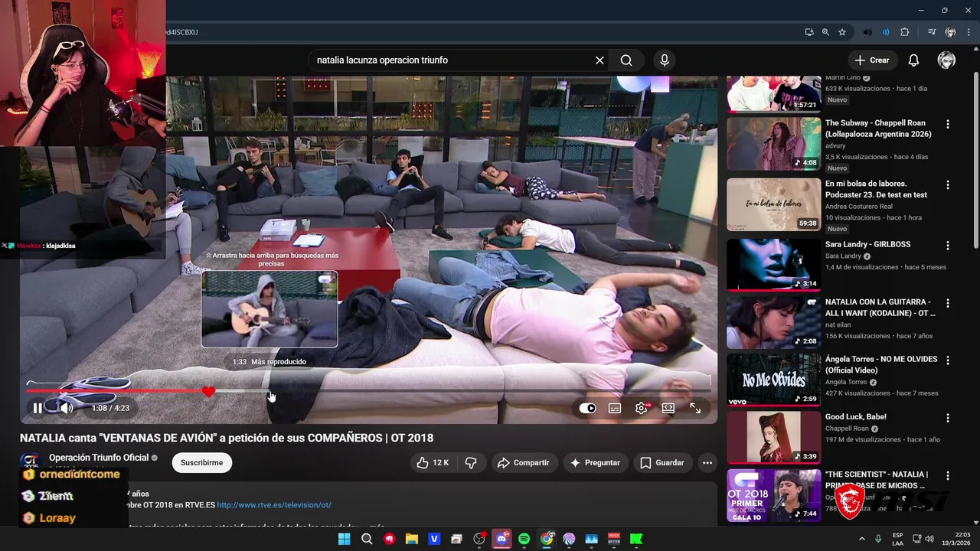The width and height of the screenshot is (980, 551).
Task: Clear the YouTube search text
Action: [599, 60]
